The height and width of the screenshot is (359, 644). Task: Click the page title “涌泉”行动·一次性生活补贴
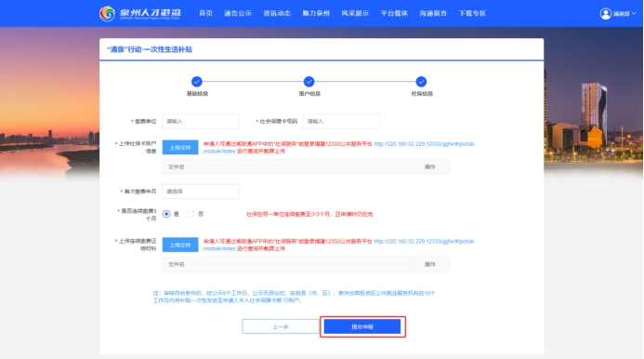(x=150, y=49)
